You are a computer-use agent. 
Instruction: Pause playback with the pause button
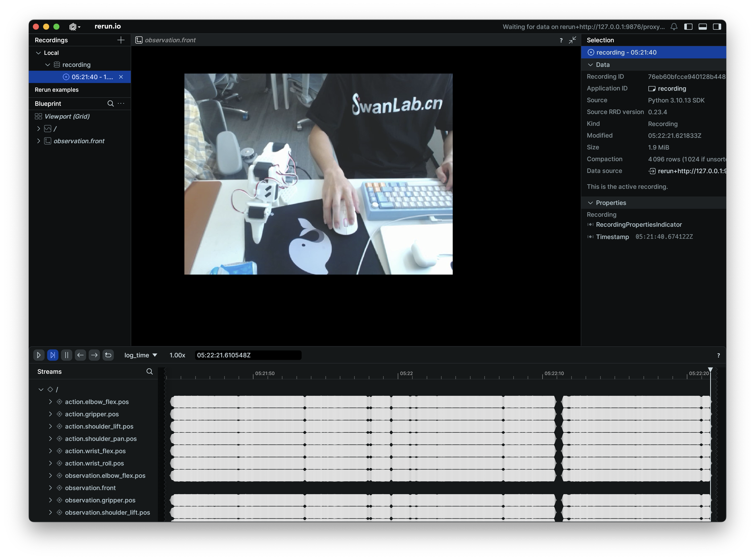tap(66, 355)
